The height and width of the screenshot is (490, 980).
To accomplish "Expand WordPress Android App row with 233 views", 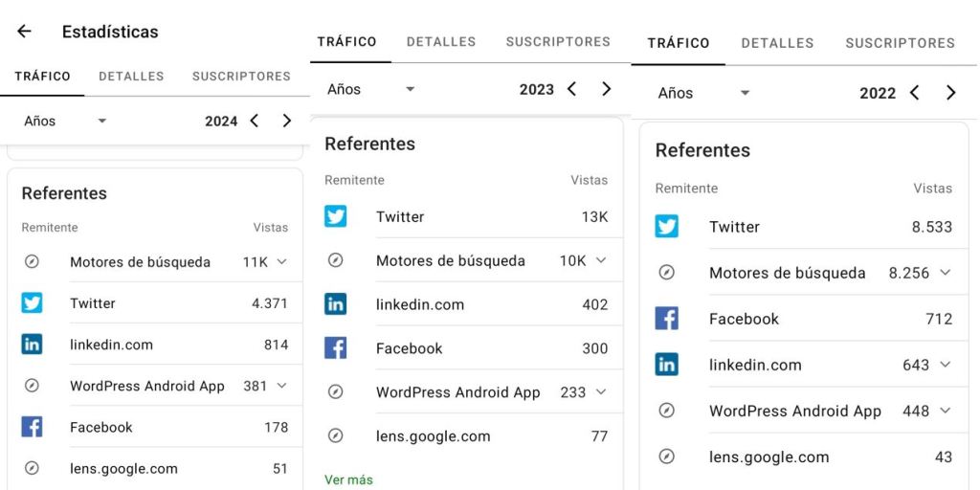I will coord(601,392).
